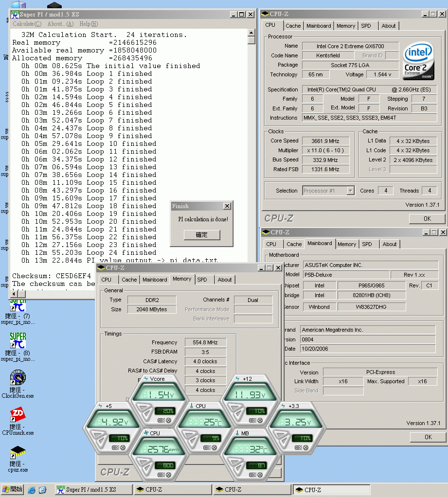Switch to the Memory tab in the top CPU-Z window
Viewport: 448px width, 497px height.
point(346,26)
